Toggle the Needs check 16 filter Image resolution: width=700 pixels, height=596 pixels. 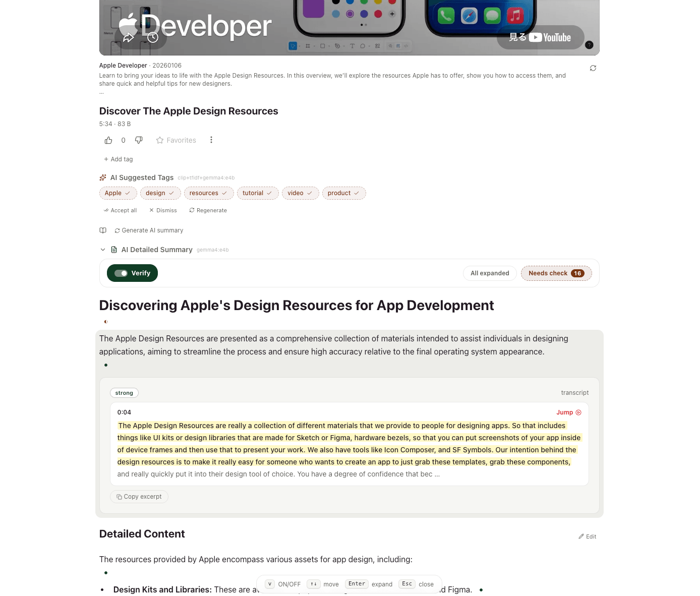[556, 273]
